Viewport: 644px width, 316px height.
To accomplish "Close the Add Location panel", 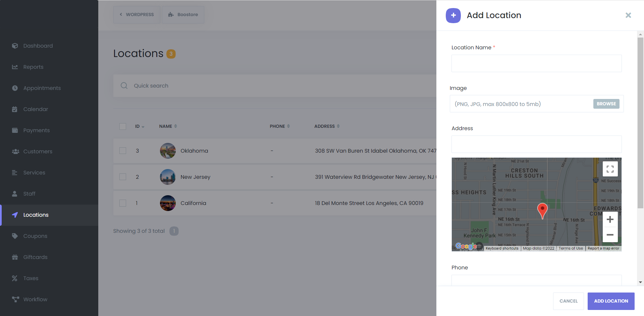I will [628, 15].
